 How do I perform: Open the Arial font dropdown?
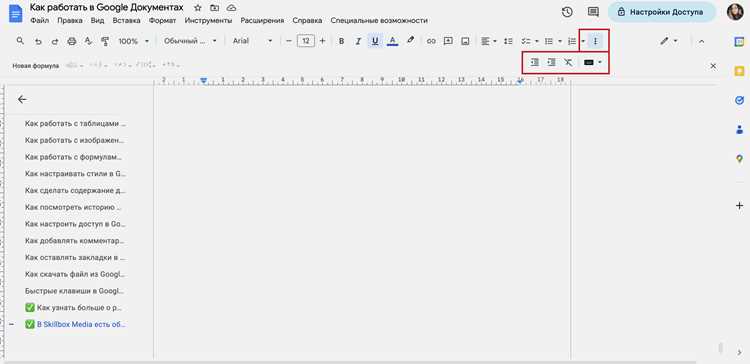(253, 41)
